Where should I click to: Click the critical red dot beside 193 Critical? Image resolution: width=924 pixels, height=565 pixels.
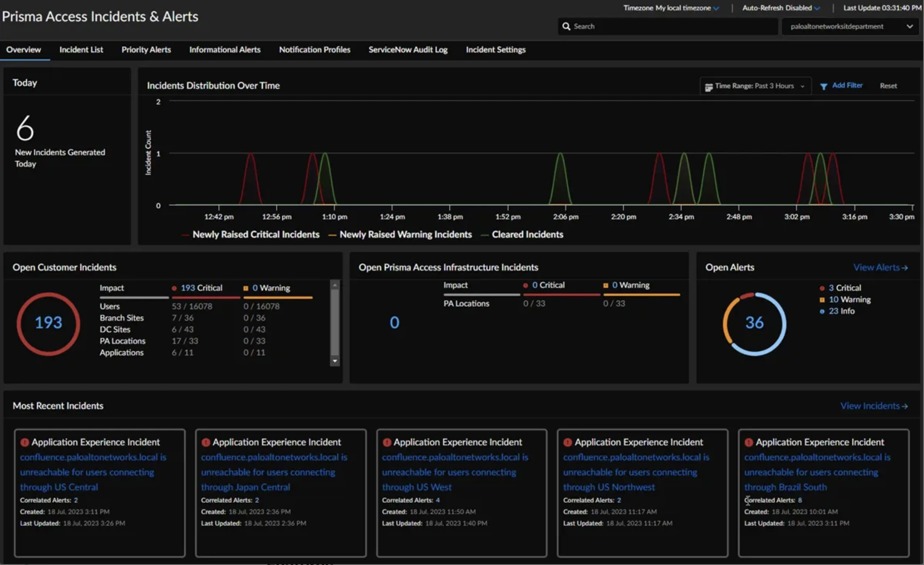pos(174,288)
